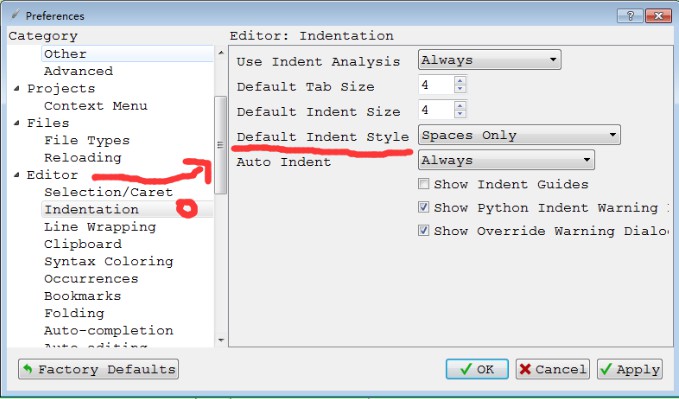Decrease Default Tab Size with down arrow

pos(460,88)
